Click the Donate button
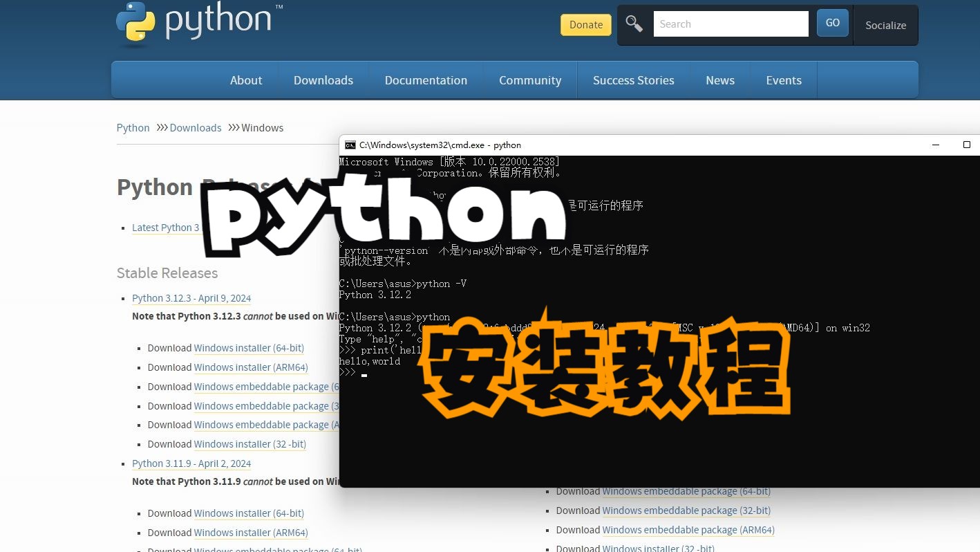Image resolution: width=980 pixels, height=552 pixels. click(x=586, y=24)
